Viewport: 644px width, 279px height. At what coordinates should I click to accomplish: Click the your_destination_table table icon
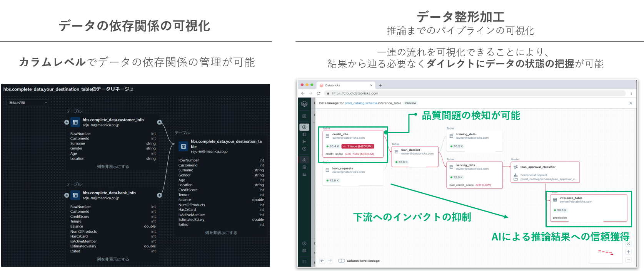184,146
